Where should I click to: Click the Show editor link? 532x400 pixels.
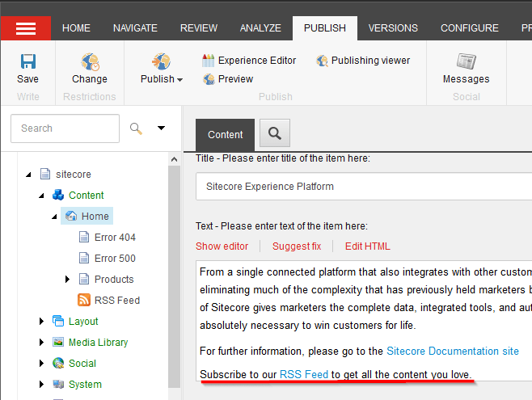click(x=222, y=246)
